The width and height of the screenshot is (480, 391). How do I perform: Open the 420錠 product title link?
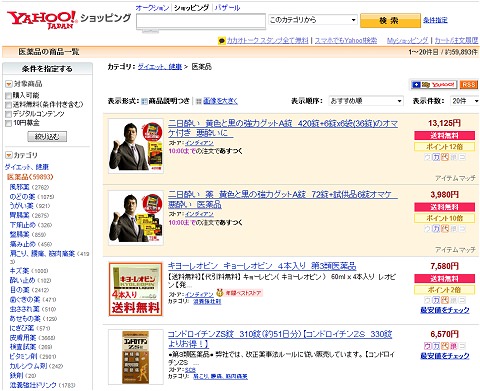tap(283, 128)
